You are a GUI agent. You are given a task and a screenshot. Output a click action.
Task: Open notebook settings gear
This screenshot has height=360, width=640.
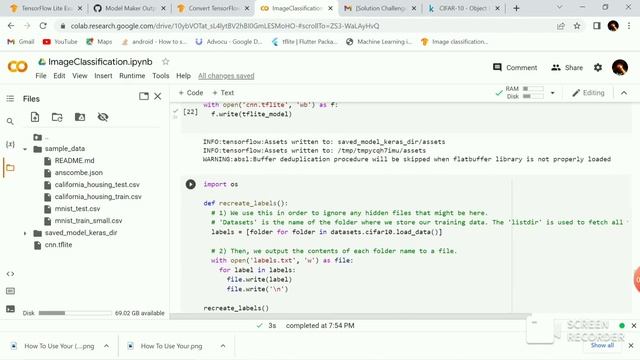coord(598,67)
